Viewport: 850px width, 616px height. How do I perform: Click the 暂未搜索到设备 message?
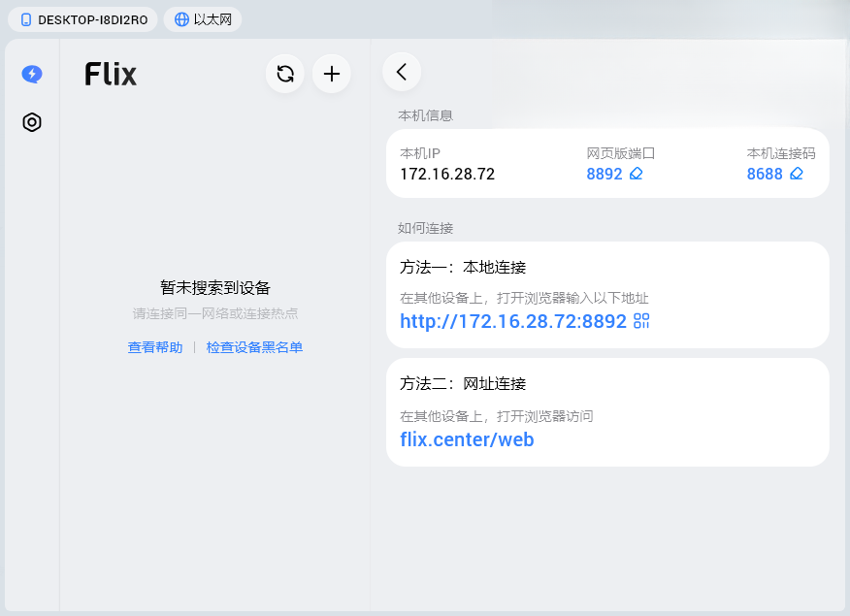click(x=215, y=288)
